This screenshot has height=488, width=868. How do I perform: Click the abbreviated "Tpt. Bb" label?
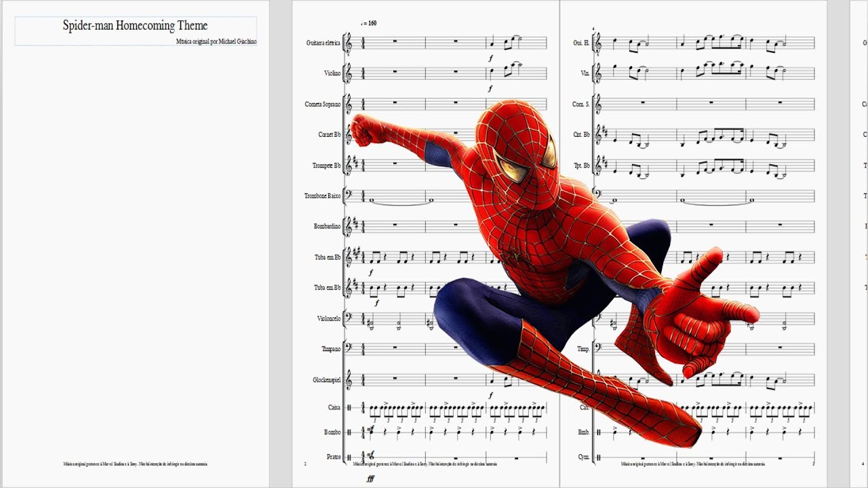(x=583, y=165)
